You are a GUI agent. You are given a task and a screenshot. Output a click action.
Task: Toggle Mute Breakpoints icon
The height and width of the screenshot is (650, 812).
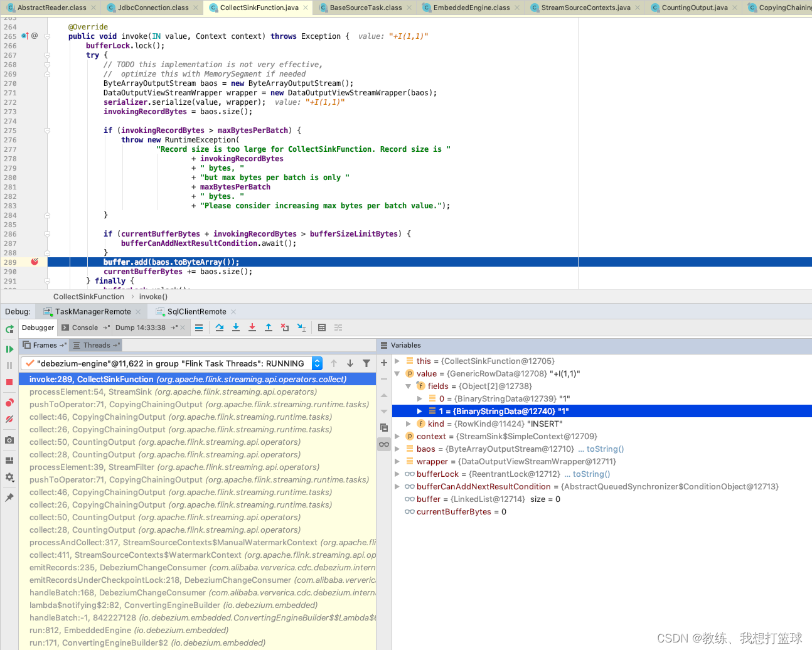click(x=9, y=419)
